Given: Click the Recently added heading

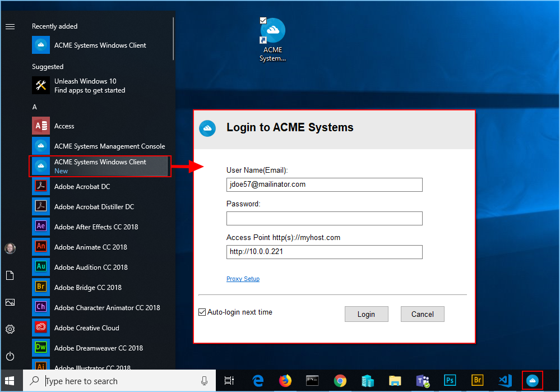Looking at the screenshot, I should (x=54, y=26).
